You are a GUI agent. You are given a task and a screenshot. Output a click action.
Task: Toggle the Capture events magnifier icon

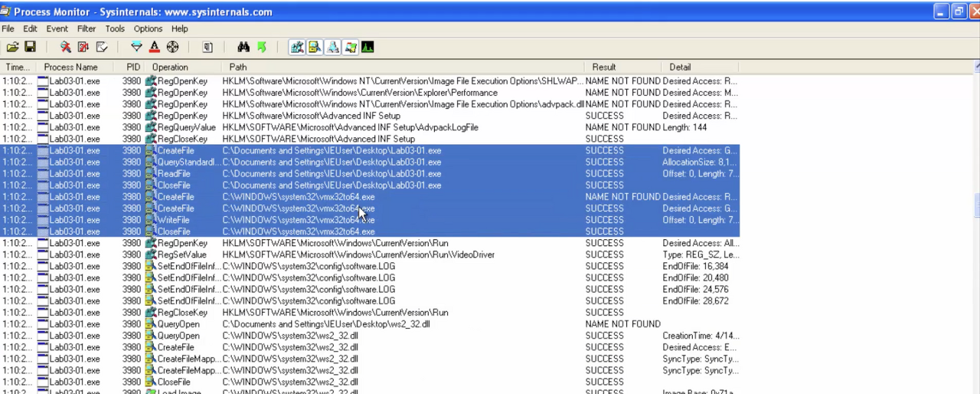coord(66,47)
